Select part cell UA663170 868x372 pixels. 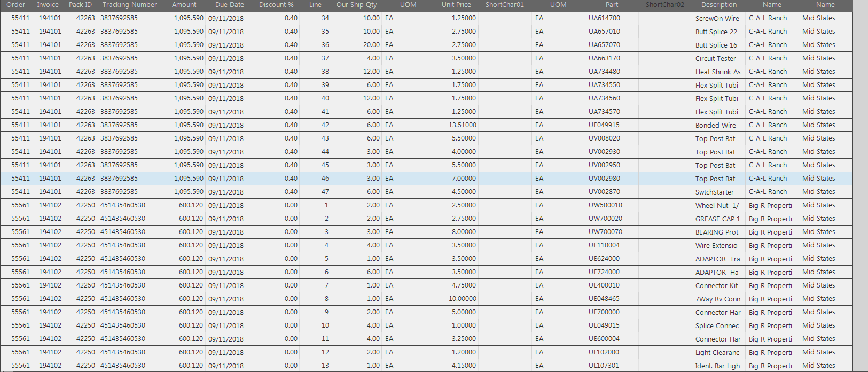605,58
